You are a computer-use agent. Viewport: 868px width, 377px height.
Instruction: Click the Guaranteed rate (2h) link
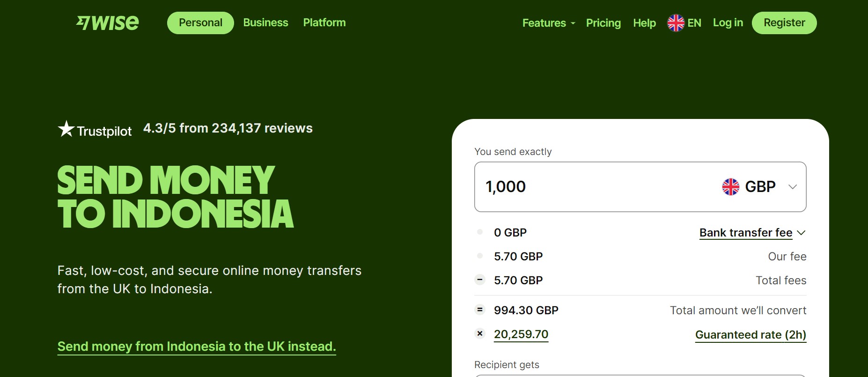(x=750, y=335)
